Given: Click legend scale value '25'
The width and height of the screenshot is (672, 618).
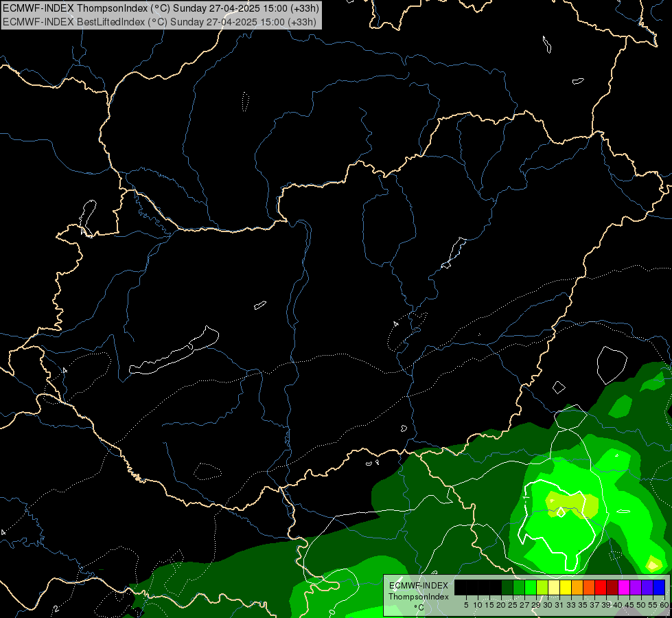Looking at the screenshot, I should pos(513,605).
